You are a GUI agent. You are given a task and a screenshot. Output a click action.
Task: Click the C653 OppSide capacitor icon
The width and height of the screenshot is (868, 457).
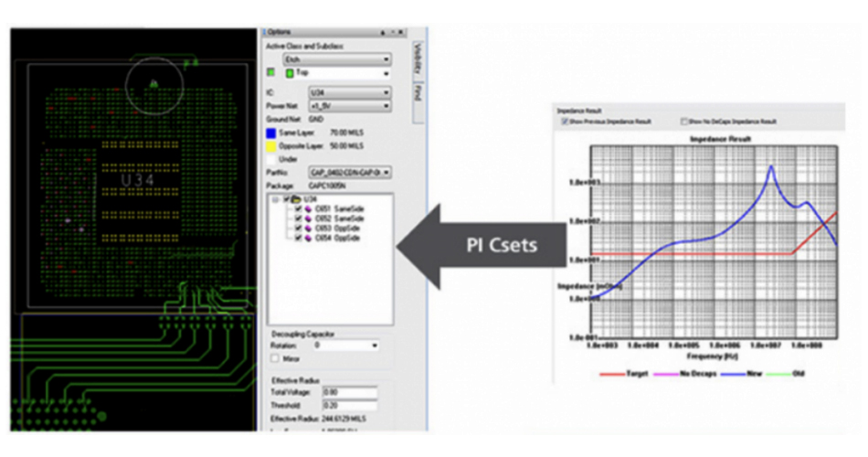[x=307, y=228]
